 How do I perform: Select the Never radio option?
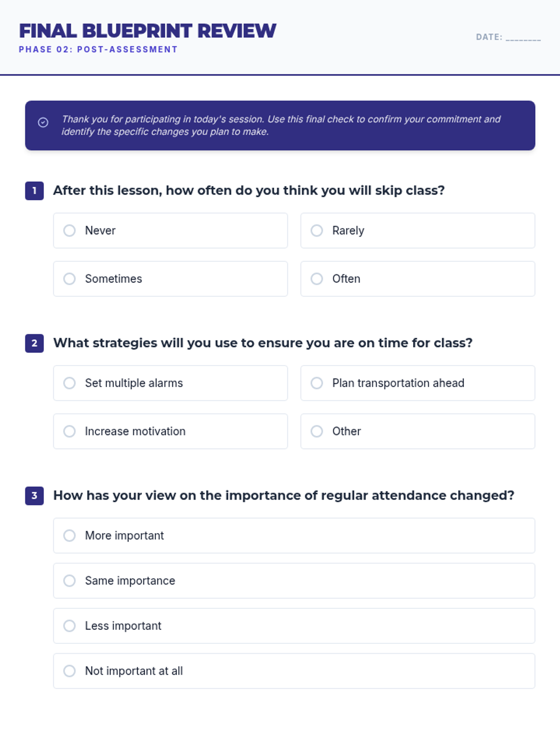point(70,231)
